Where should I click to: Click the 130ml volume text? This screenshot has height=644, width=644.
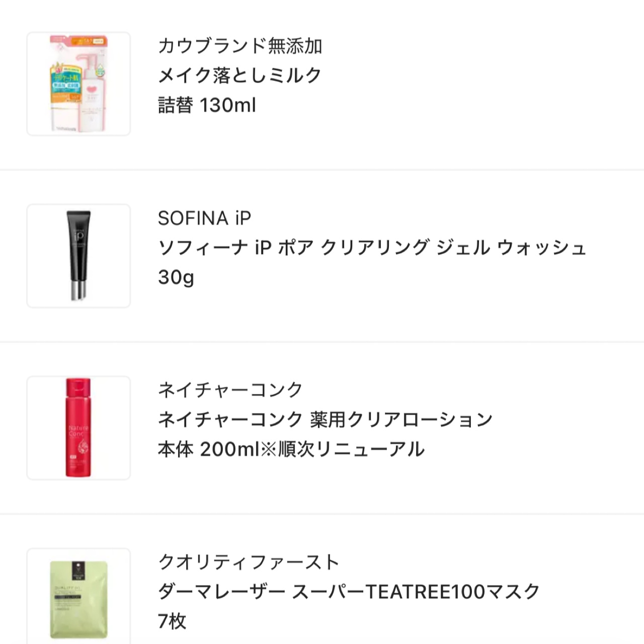(228, 105)
